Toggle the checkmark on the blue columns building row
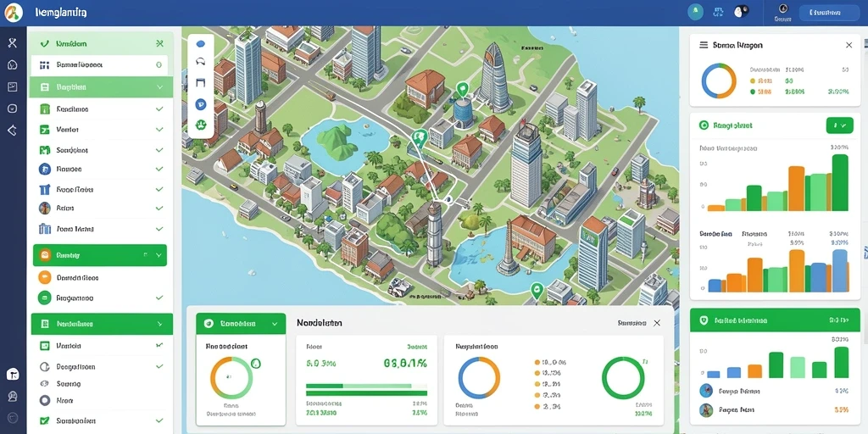This screenshot has height=434, width=868. pyautogui.click(x=159, y=229)
